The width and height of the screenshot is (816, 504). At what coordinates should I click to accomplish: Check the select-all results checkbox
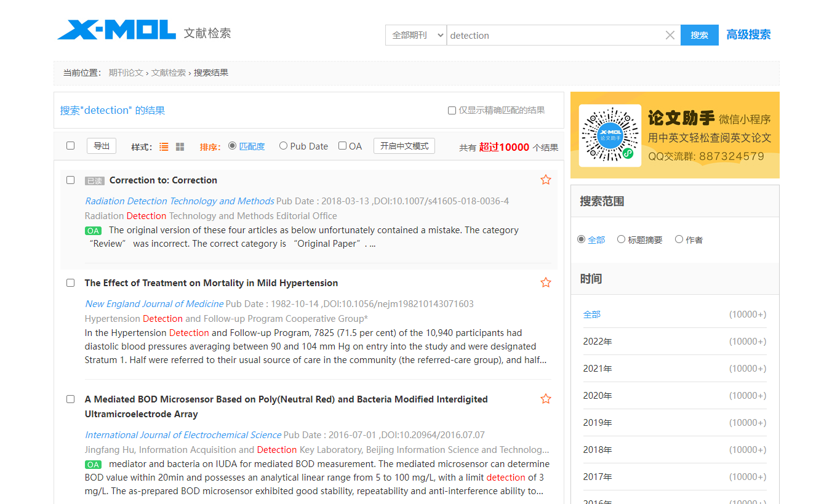[x=70, y=146]
